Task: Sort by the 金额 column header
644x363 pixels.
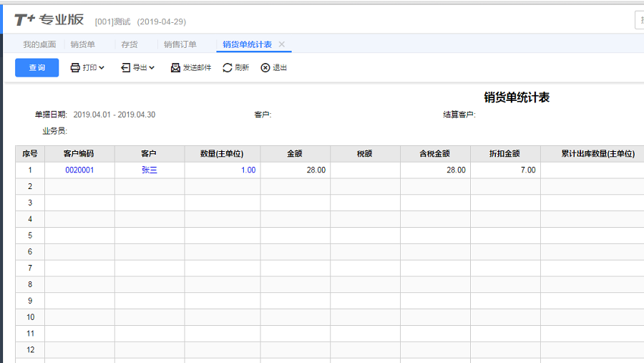Action: tap(295, 154)
